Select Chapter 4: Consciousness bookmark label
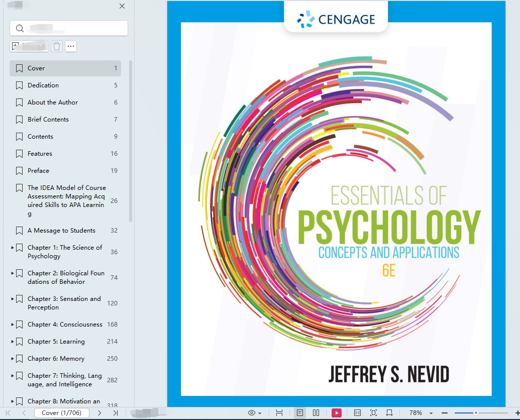The image size is (520, 420). point(65,325)
